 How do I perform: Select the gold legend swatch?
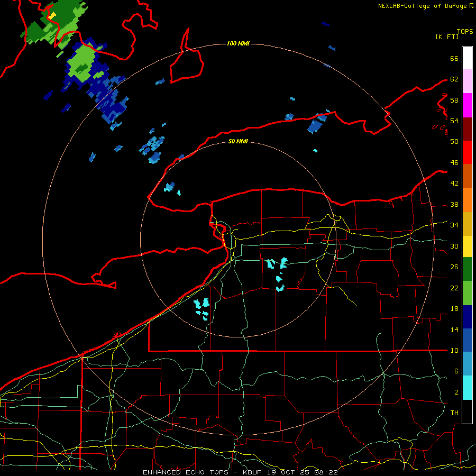pos(467,224)
